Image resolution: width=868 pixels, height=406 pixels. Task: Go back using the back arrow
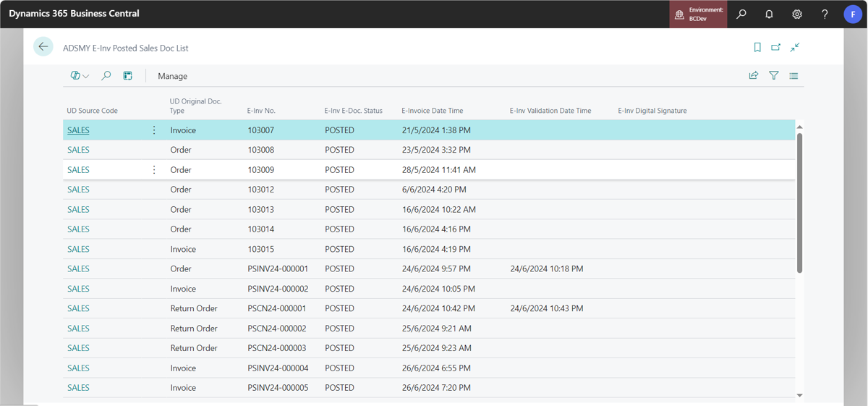pyautogui.click(x=43, y=47)
